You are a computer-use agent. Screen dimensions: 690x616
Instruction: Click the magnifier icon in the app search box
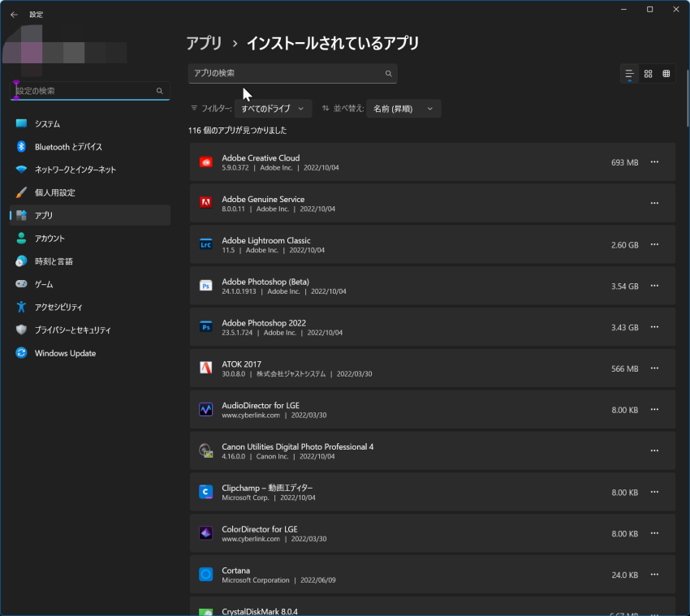pos(389,74)
